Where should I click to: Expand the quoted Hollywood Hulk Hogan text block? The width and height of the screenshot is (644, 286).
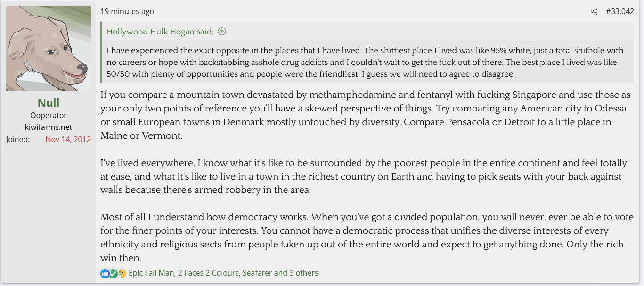[x=367, y=62]
